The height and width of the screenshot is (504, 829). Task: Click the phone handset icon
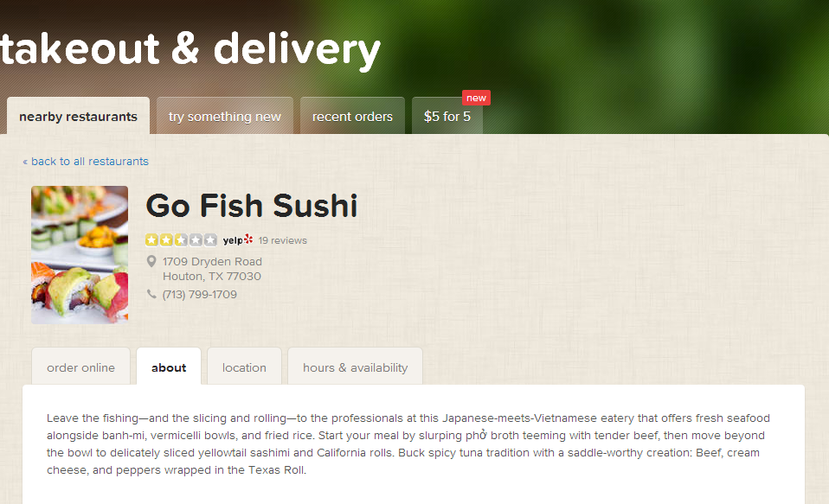coord(151,294)
